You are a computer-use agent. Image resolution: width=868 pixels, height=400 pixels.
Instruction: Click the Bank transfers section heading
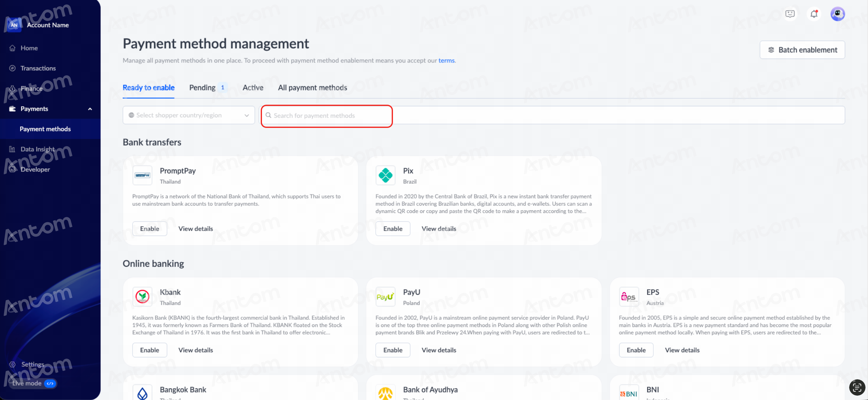tap(152, 142)
